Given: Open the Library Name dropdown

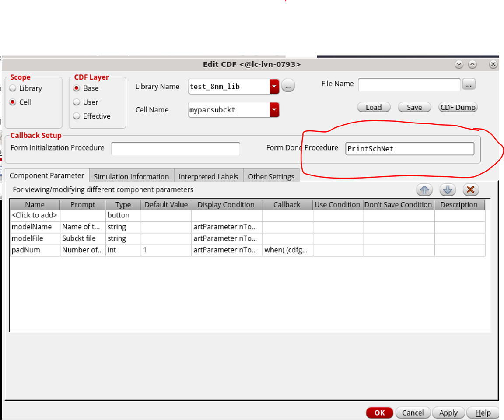Looking at the screenshot, I should click(x=274, y=87).
